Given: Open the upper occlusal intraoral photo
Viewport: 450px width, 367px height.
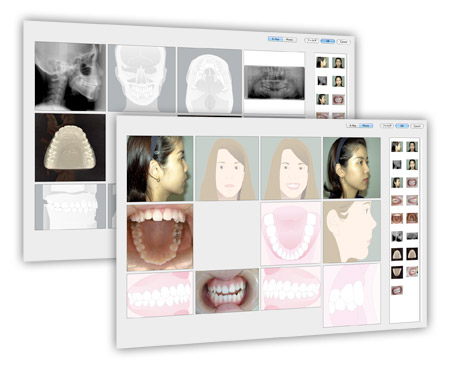Looking at the screenshot, I should point(160,237).
